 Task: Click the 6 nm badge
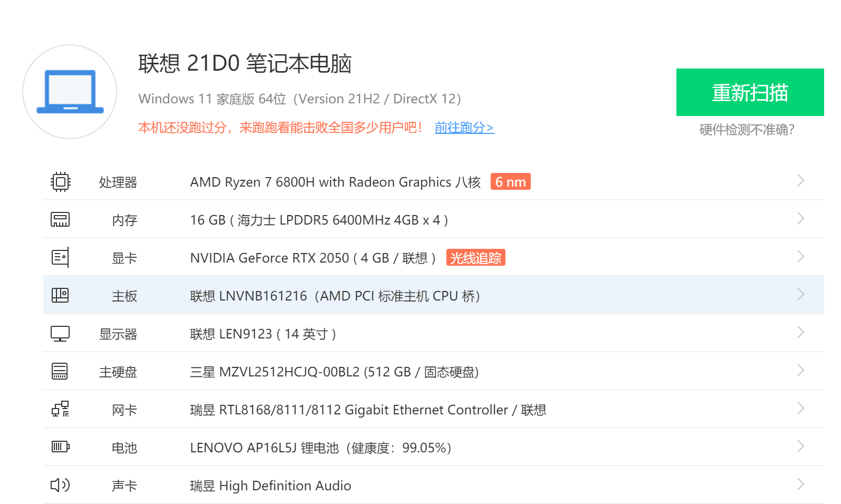tap(510, 182)
